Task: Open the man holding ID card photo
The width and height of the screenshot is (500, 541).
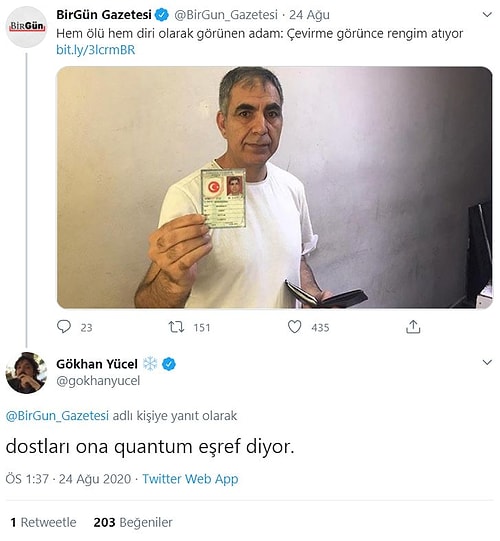Action: pos(275,187)
